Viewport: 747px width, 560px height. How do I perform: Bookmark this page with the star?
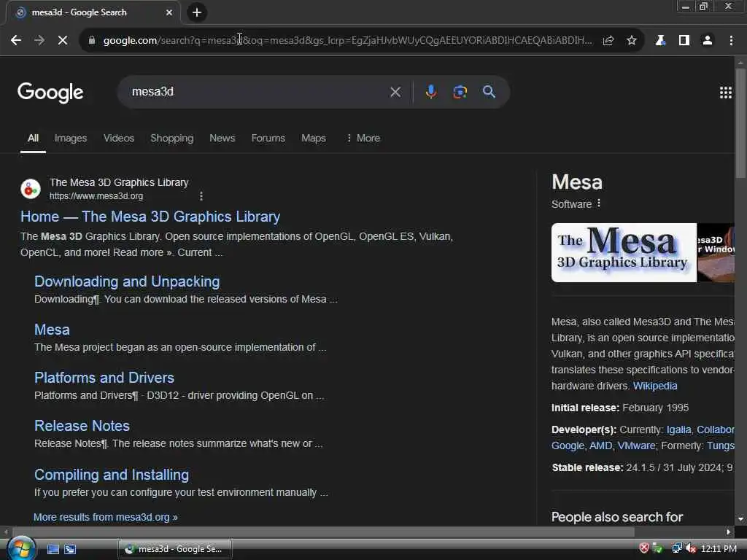[x=632, y=41]
